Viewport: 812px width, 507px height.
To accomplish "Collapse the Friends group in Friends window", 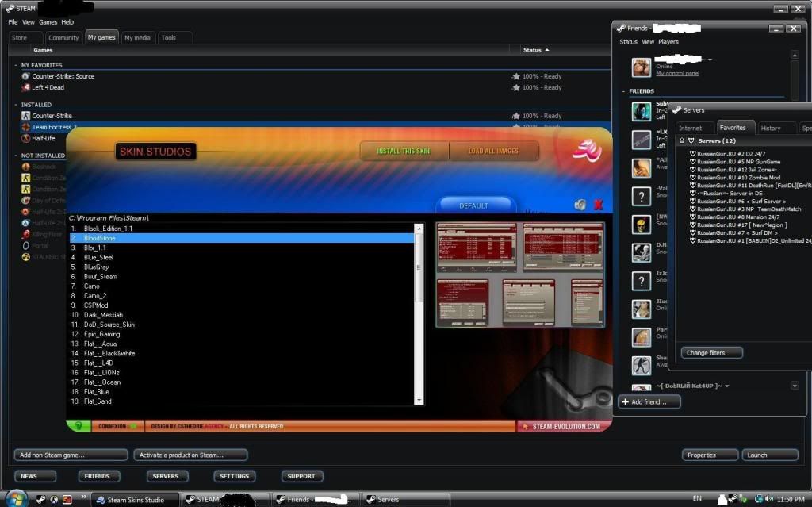I will pyautogui.click(x=623, y=91).
